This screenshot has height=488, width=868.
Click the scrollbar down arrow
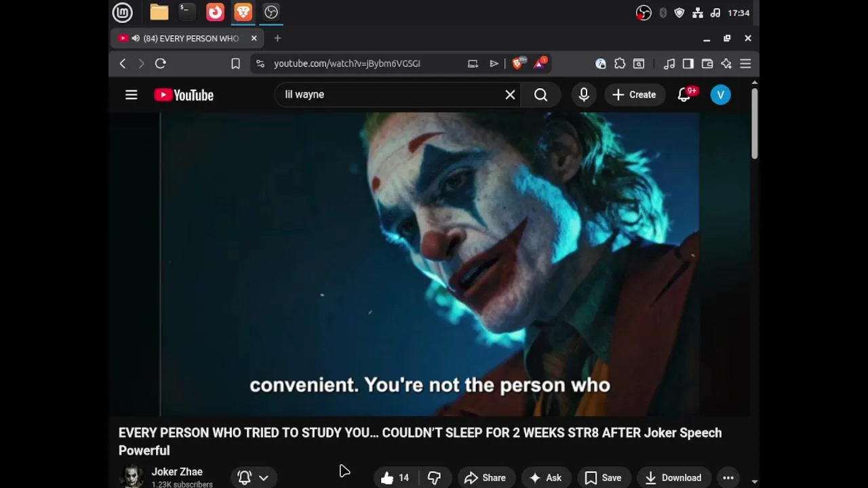click(x=754, y=482)
